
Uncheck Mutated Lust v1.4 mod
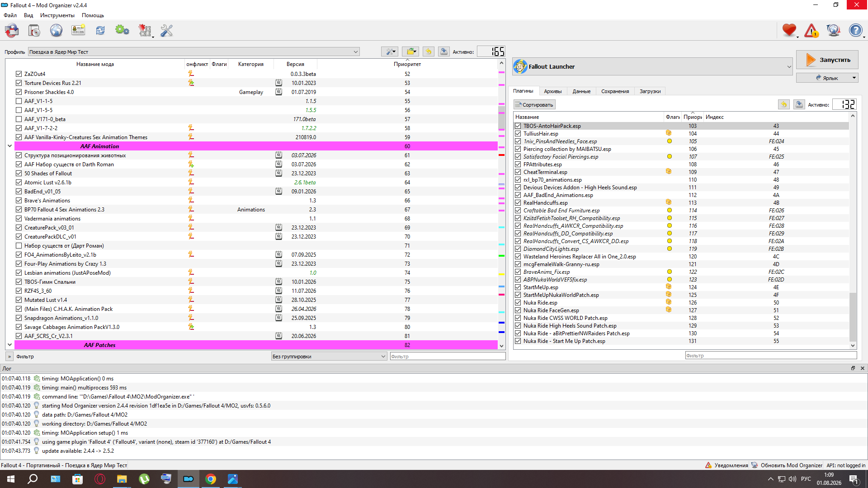[19, 300]
